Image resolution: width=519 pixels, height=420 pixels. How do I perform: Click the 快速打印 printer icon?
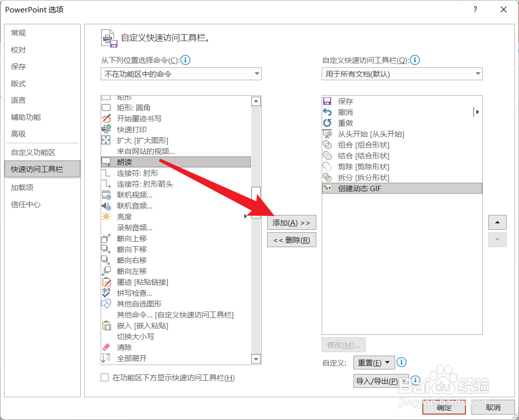(x=106, y=129)
